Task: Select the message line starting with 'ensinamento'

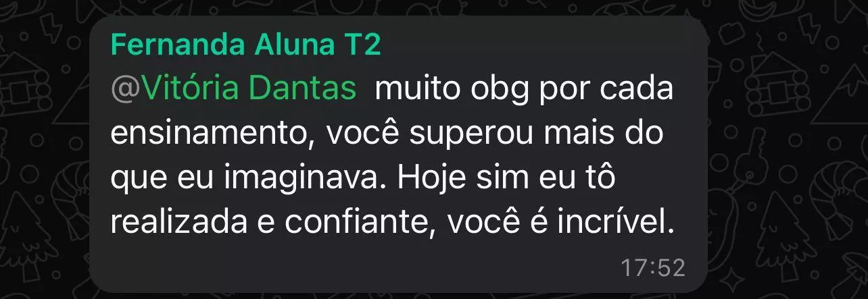Action: pos(387,135)
